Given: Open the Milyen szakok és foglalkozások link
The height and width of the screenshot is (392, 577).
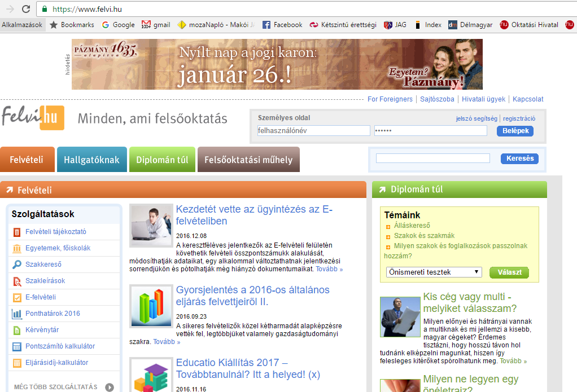Looking at the screenshot, I should [x=456, y=251].
